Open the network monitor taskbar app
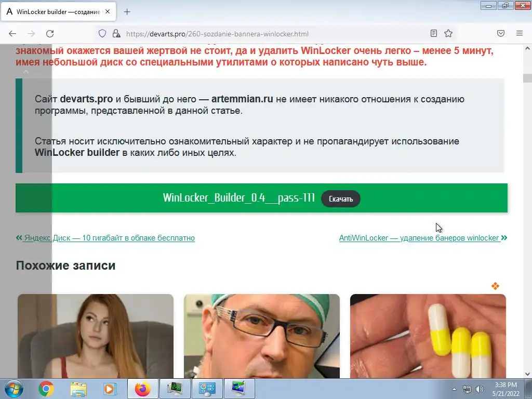Viewport: 532px width, 399px height. click(239, 389)
